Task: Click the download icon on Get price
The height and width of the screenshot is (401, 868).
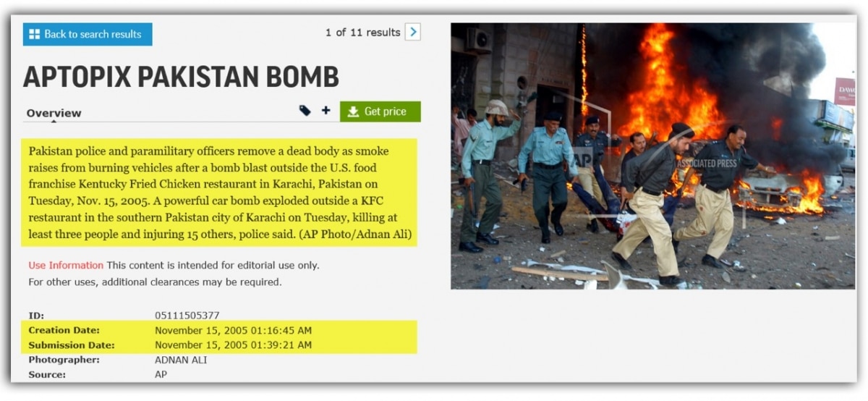Action: pos(353,111)
